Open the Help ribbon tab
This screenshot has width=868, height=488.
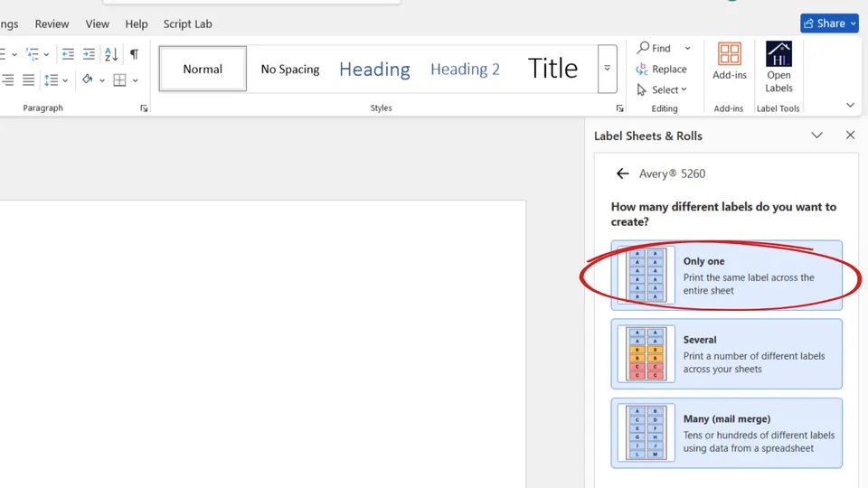point(137,23)
